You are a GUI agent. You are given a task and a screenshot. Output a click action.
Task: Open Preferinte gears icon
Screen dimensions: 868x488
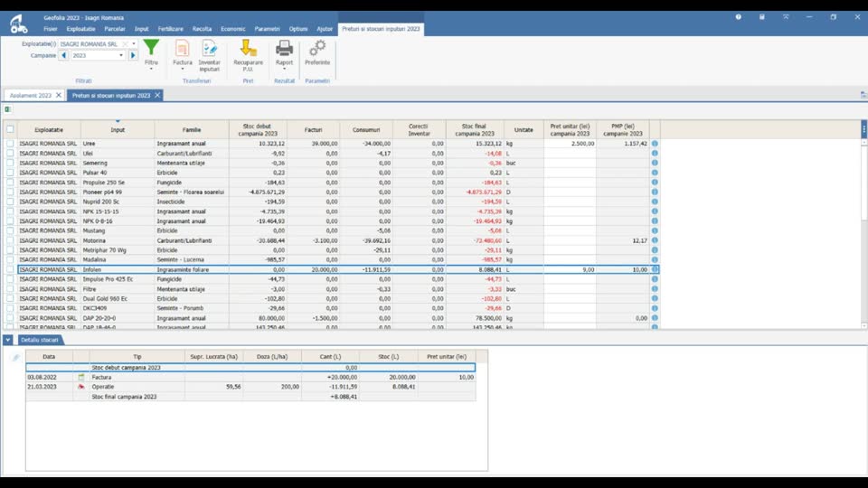[317, 49]
